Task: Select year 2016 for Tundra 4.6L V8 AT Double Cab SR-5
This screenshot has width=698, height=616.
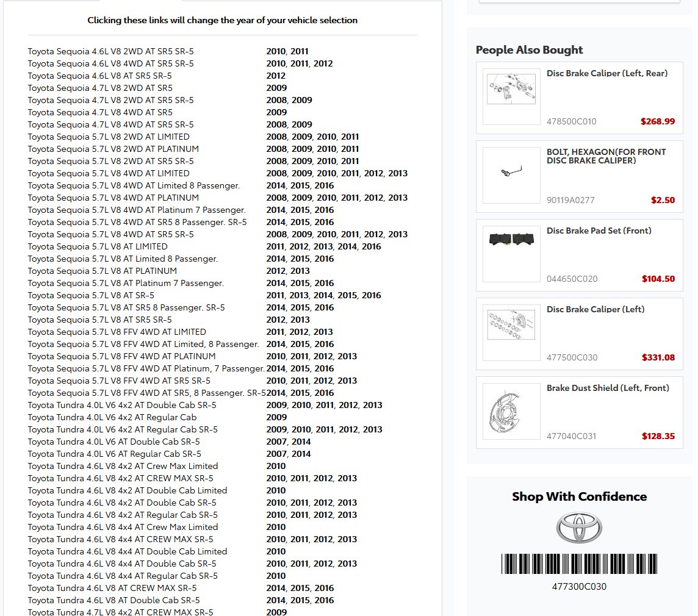Action: [x=324, y=600]
